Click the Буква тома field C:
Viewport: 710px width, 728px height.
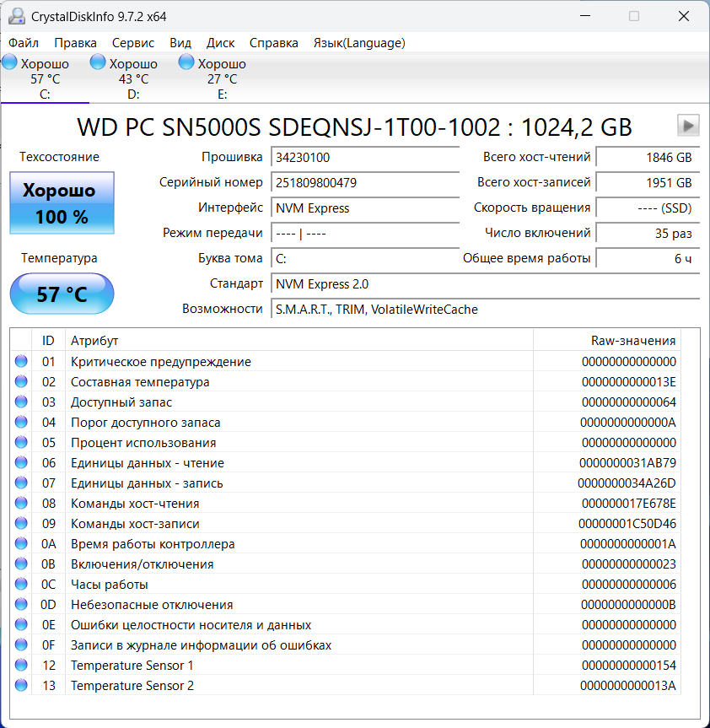(365, 258)
